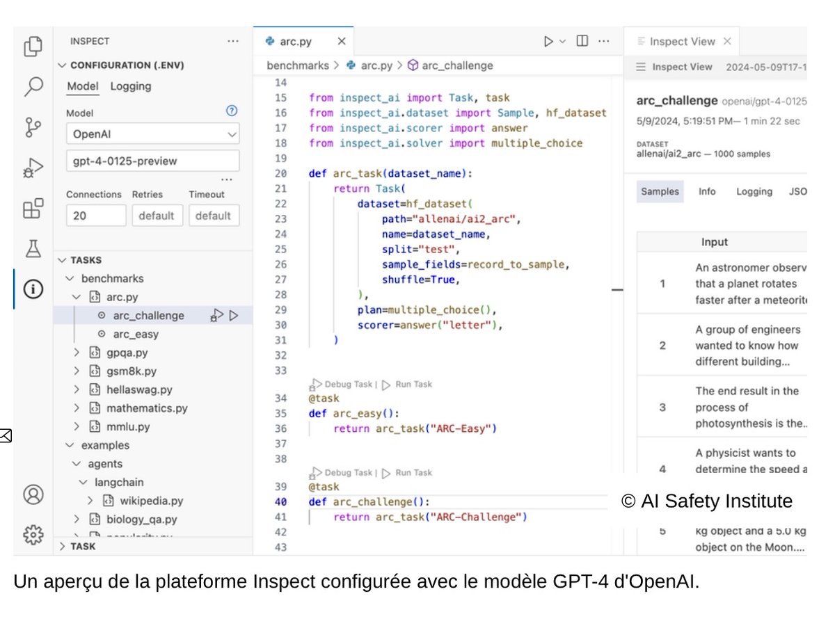The width and height of the screenshot is (835, 644).
Task: Collapse the examples folder
Action: pyautogui.click(x=70, y=446)
